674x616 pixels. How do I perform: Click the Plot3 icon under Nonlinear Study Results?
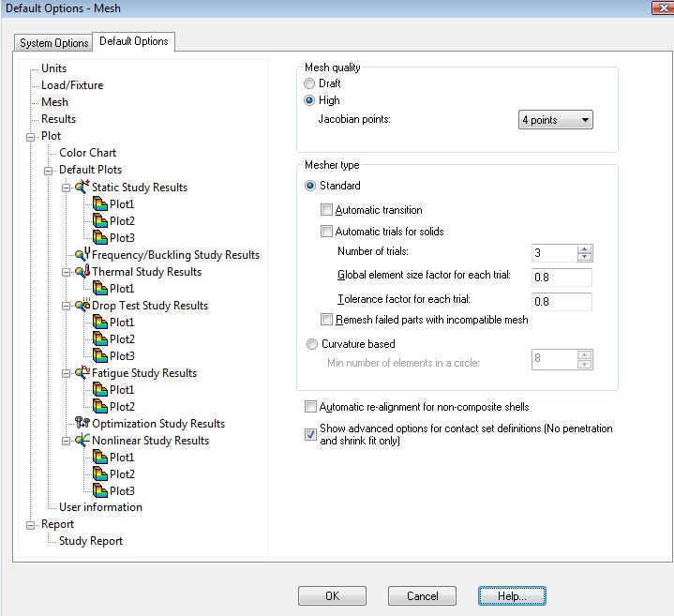[100, 490]
